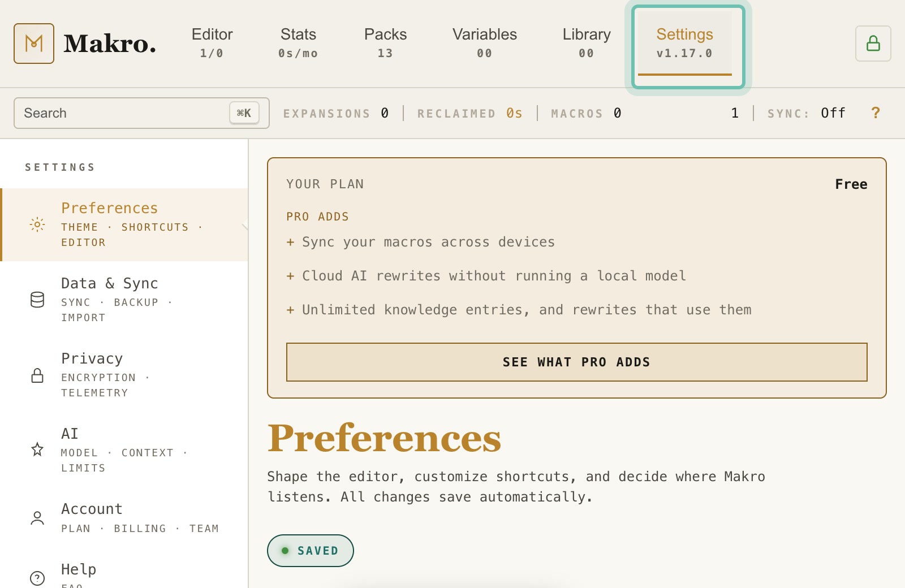Click the number 1 beside Sync status

[735, 113]
